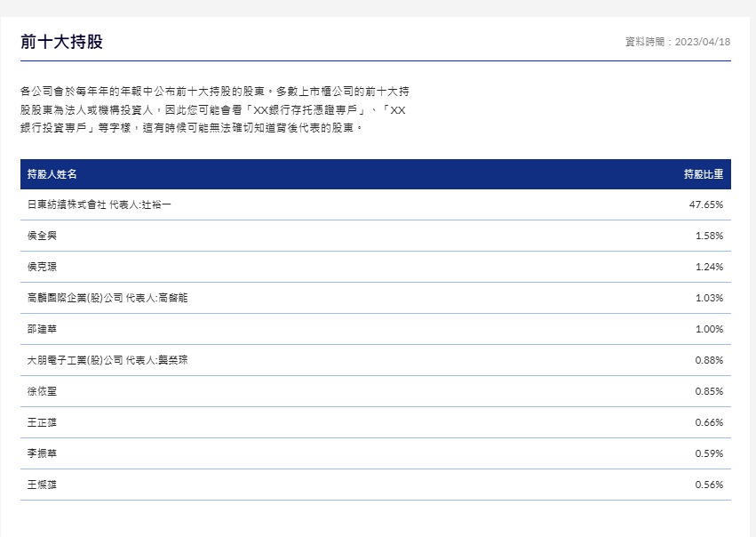Select the 資料時間：2023/04/18 date label

678,42
